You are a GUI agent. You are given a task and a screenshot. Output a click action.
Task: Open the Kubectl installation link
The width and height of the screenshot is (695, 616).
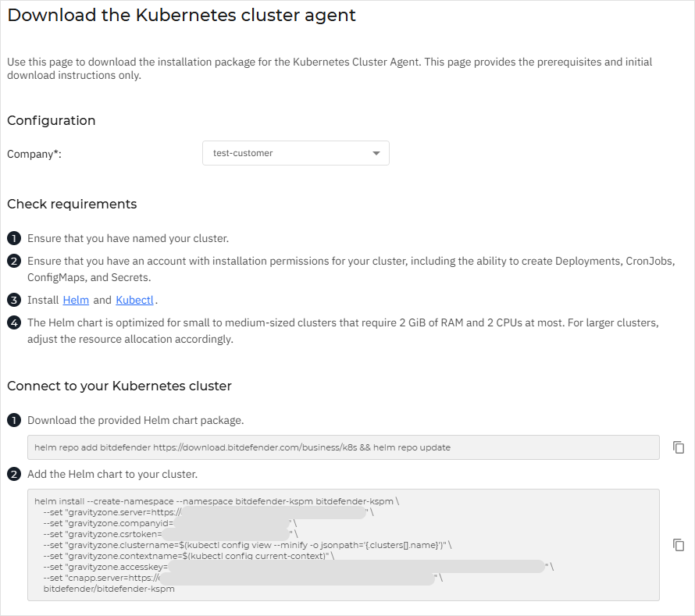(134, 300)
